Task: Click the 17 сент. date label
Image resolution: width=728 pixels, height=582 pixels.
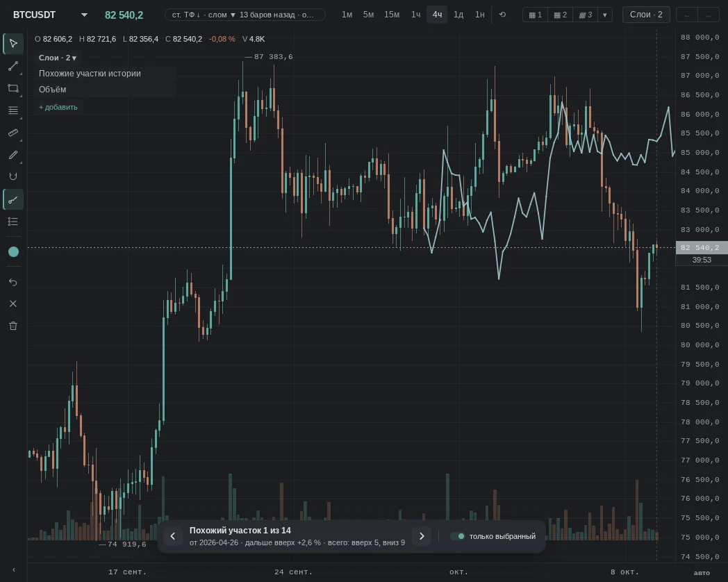Action: [127, 572]
